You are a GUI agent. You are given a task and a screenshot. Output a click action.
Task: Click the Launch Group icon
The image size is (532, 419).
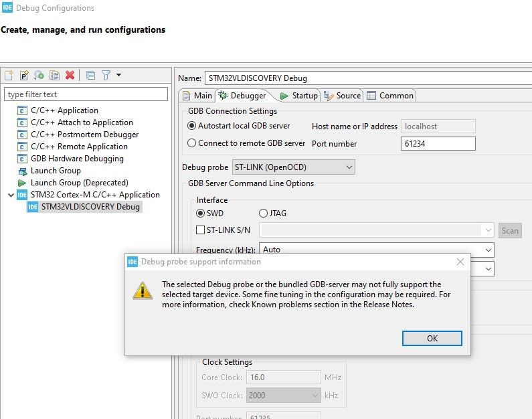click(22, 171)
